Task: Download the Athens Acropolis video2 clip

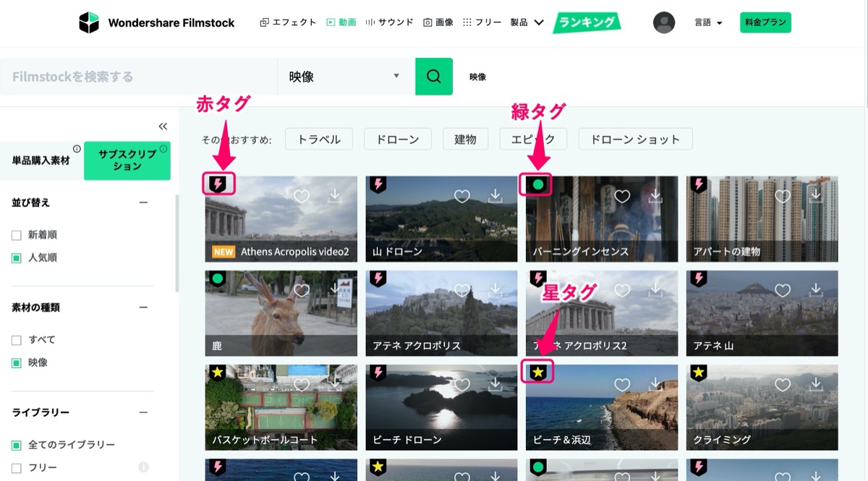Action: click(x=335, y=195)
